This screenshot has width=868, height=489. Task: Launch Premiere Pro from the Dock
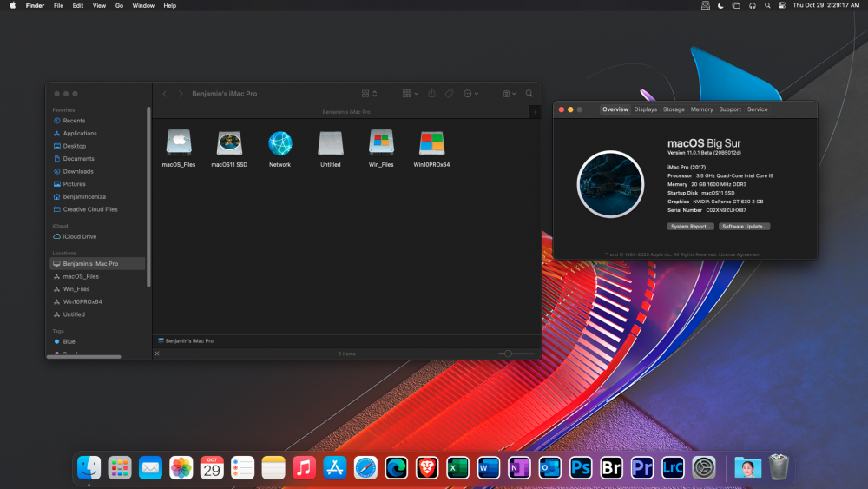[x=642, y=468]
